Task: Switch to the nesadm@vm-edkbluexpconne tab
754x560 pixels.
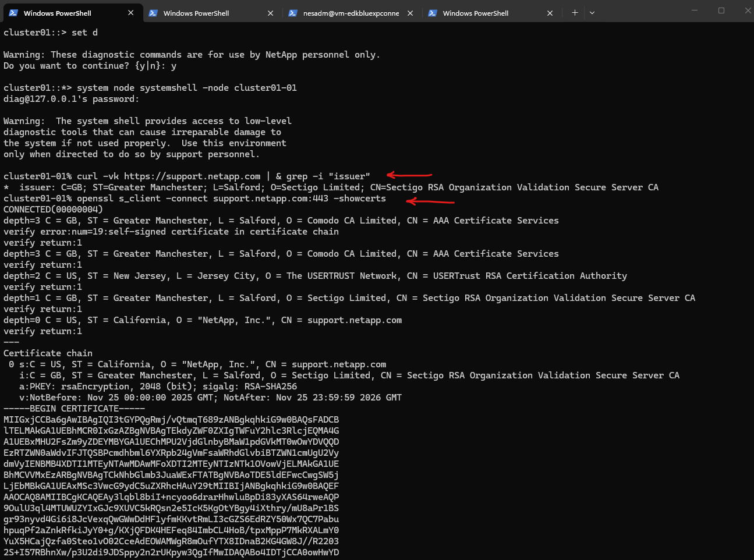Action: click(351, 13)
